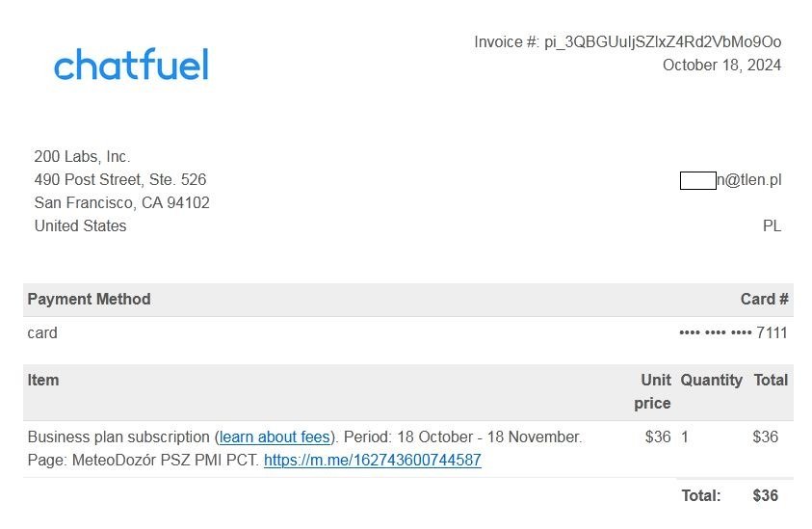Viewport: 812px width, 529px height.
Task: Click the $36 unit price value
Action: click(658, 436)
